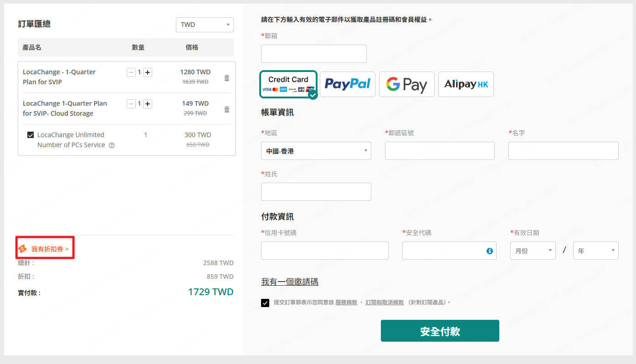Screen dimensions: 636x364
Task: Click the 1280 TWD price
Action: point(195,72)
